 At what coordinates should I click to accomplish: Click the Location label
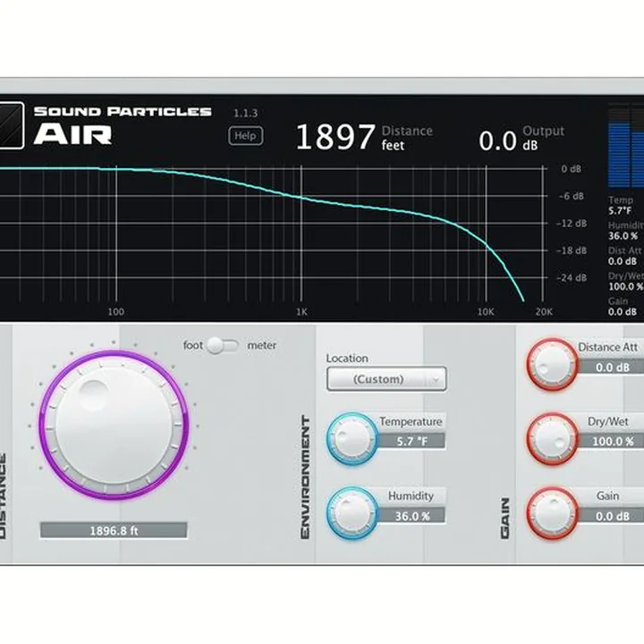[347, 358]
